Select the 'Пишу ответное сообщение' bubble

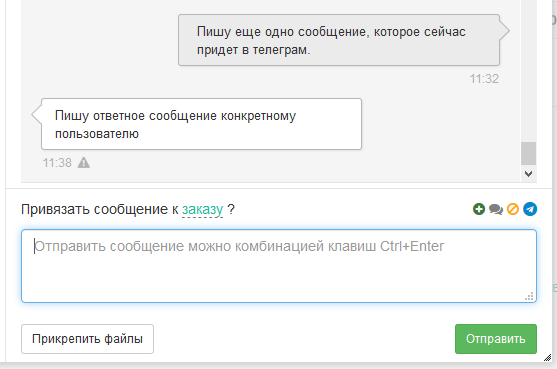[x=201, y=124]
